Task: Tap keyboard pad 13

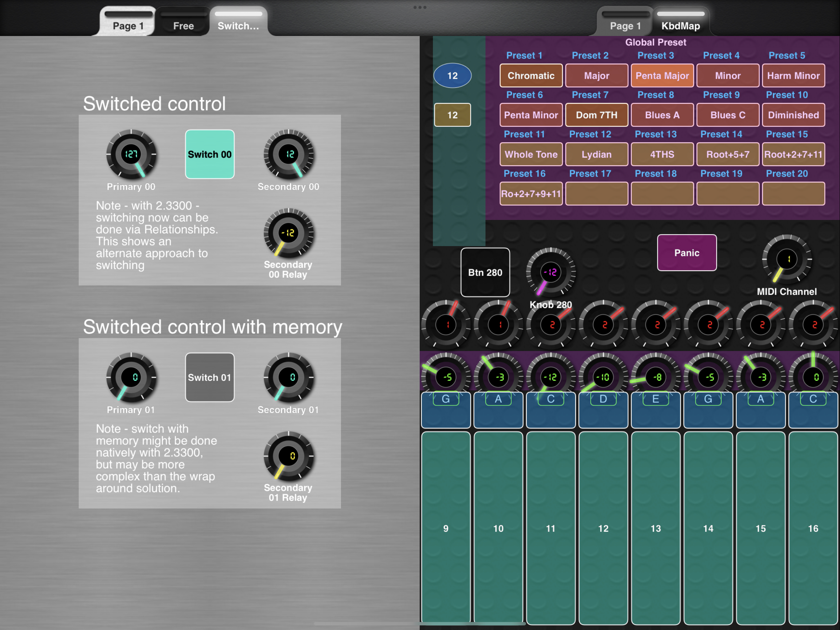Action: tap(656, 528)
